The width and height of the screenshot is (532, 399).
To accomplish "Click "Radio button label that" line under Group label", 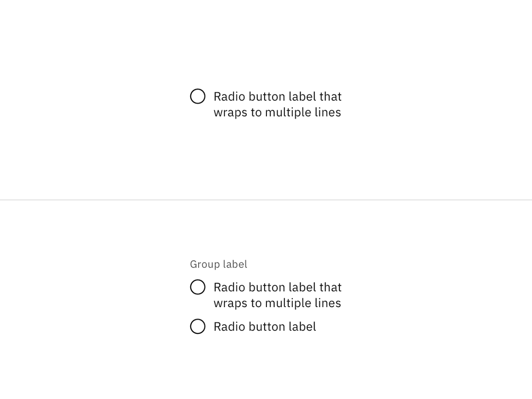I will tap(277, 287).
